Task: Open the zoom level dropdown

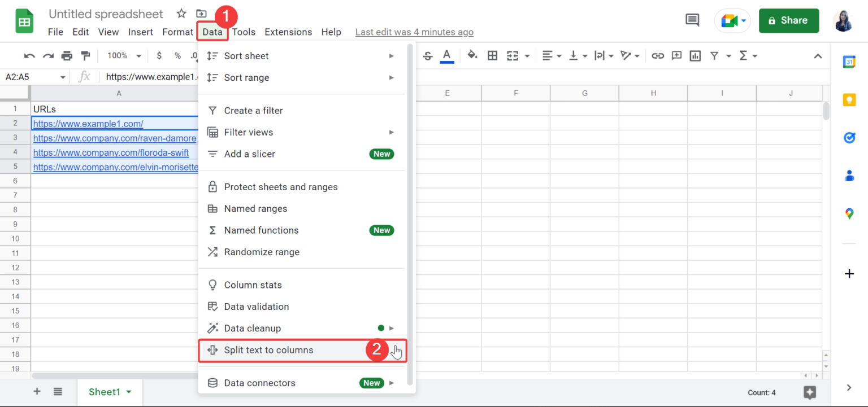Action: tap(123, 55)
